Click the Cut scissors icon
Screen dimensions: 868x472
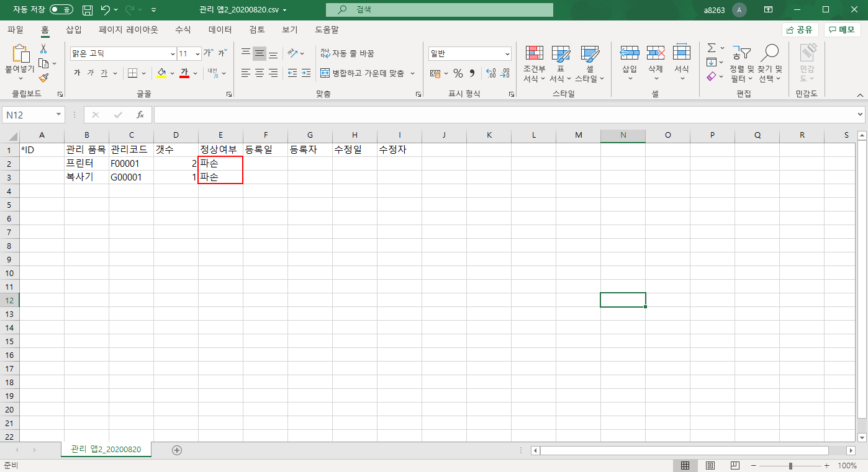pyautogui.click(x=43, y=49)
